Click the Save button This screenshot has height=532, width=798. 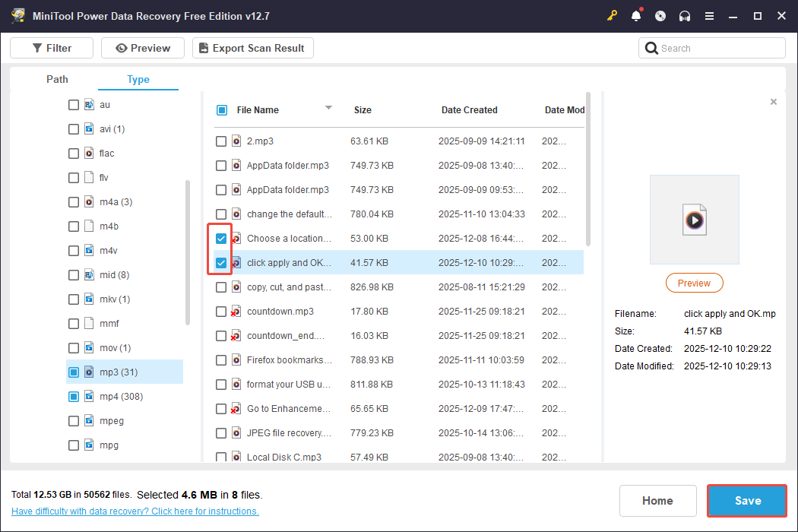746,500
